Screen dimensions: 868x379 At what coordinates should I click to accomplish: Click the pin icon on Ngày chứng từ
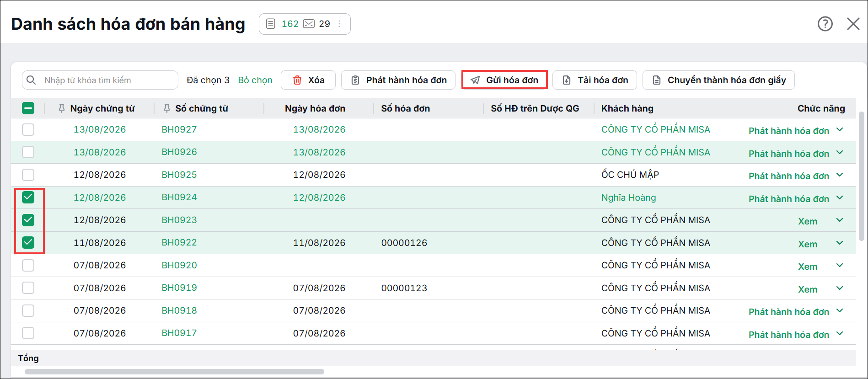[62, 108]
